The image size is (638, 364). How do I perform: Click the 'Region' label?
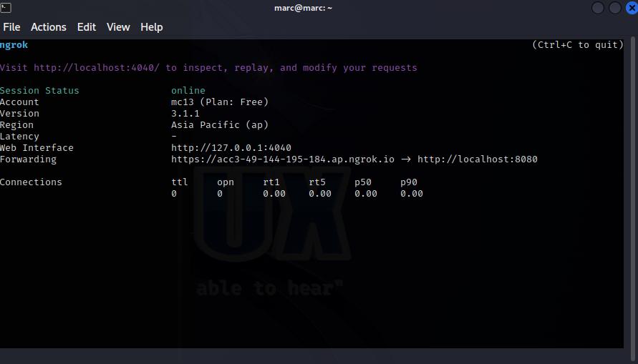click(x=16, y=125)
